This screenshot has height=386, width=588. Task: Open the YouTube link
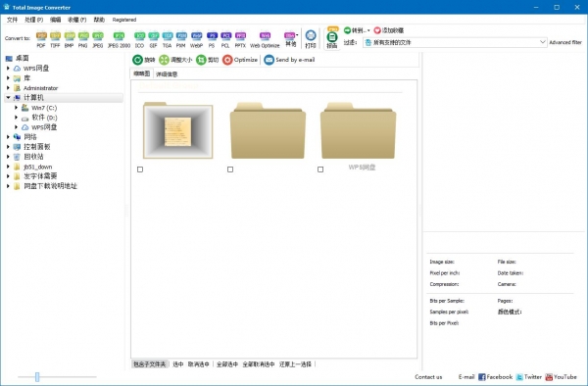pyautogui.click(x=561, y=377)
